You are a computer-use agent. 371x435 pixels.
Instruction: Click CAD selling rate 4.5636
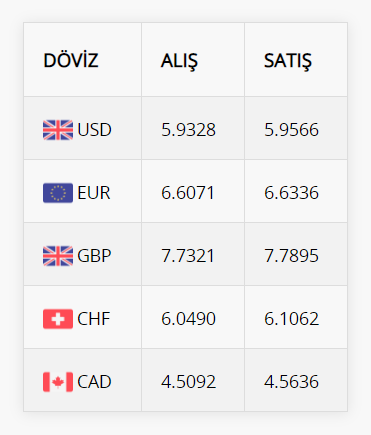click(292, 382)
